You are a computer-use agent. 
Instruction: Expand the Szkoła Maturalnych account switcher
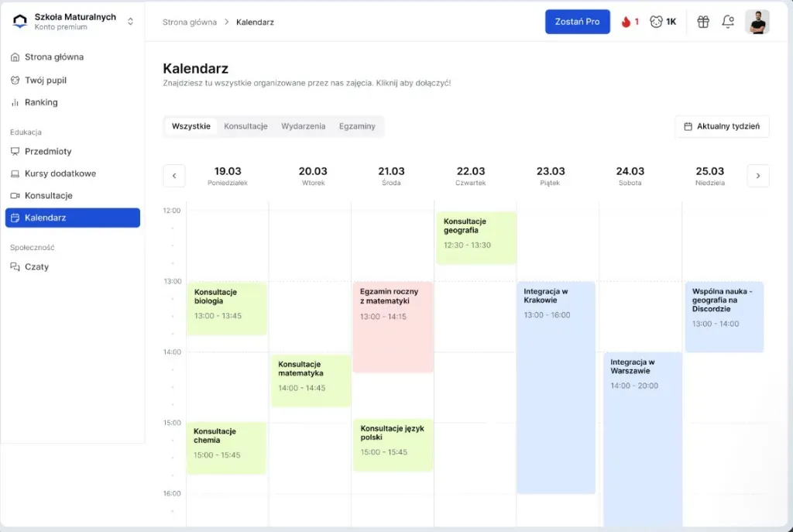pyautogui.click(x=130, y=22)
